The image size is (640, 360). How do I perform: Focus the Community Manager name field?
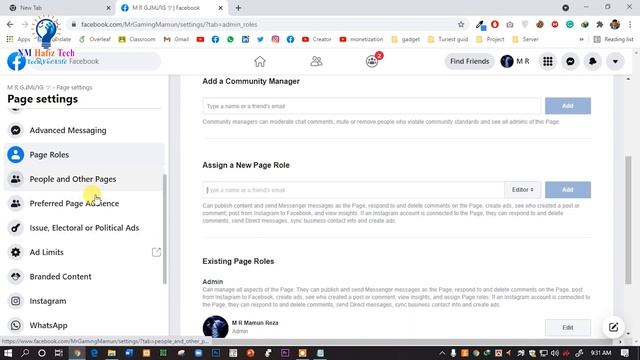(x=372, y=106)
